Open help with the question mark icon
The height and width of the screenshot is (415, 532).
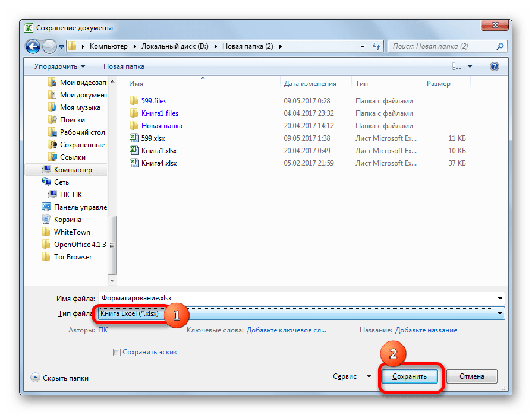[x=495, y=66]
